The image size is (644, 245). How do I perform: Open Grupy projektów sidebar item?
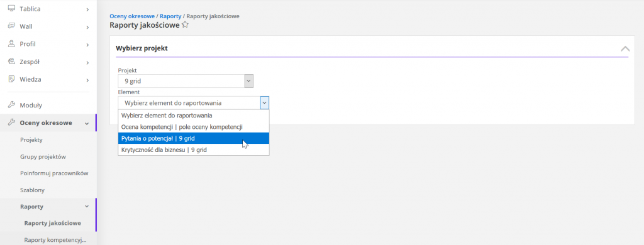point(43,157)
